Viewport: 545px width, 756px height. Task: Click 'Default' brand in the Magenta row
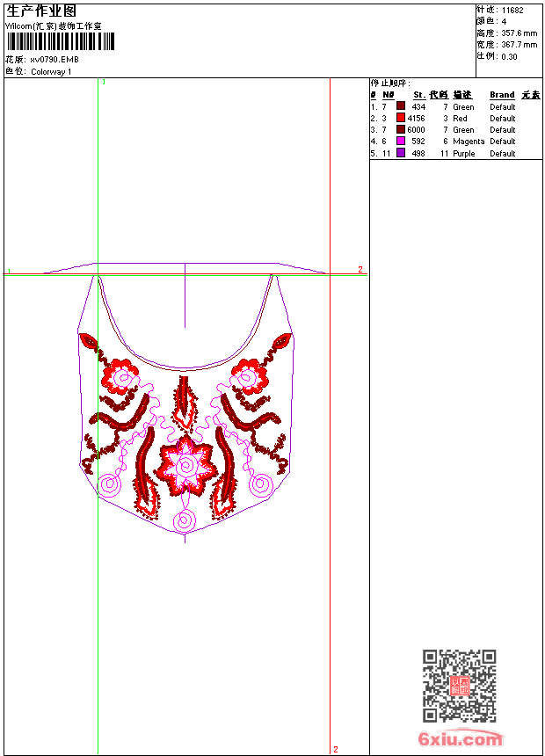pos(503,142)
